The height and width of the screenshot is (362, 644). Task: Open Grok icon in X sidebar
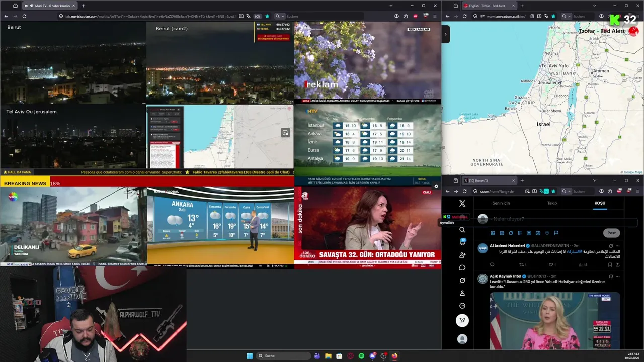pos(462,280)
